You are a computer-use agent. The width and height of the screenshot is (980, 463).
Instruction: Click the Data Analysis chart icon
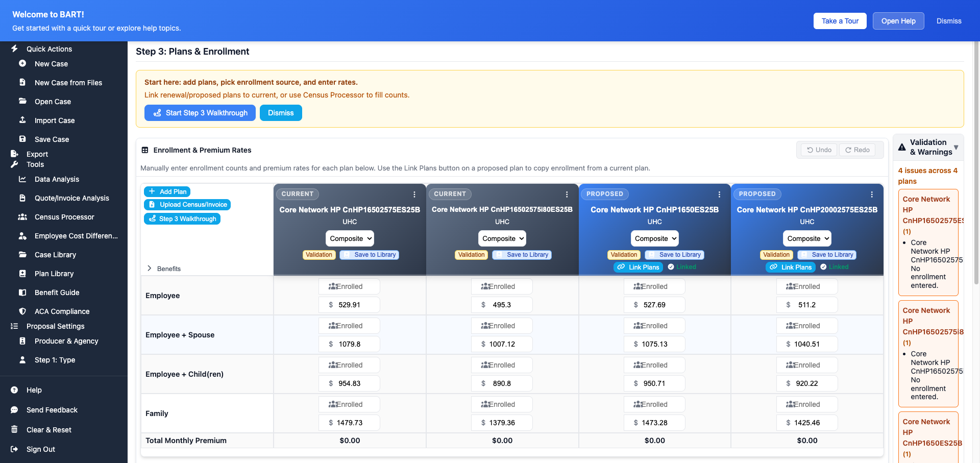(x=22, y=179)
